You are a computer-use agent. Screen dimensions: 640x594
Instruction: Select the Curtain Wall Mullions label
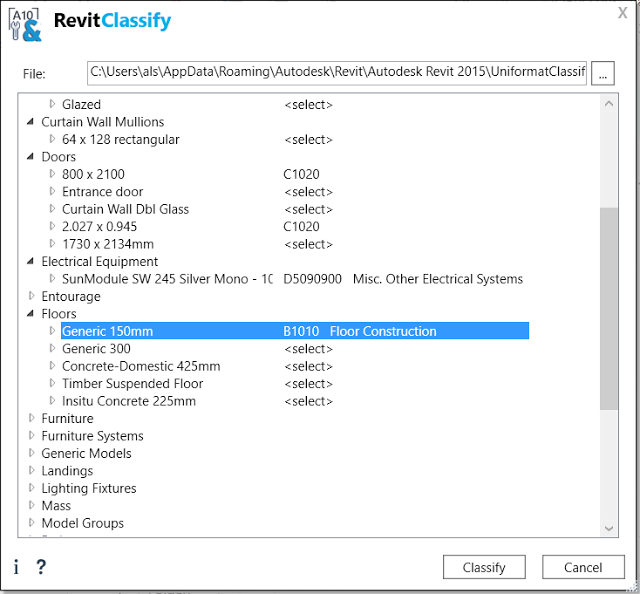pyautogui.click(x=103, y=122)
